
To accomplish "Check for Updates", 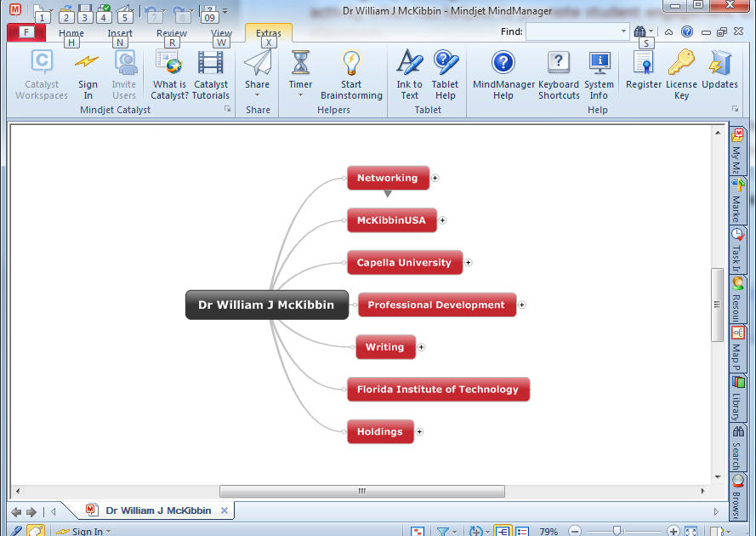I will [x=720, y=73].
